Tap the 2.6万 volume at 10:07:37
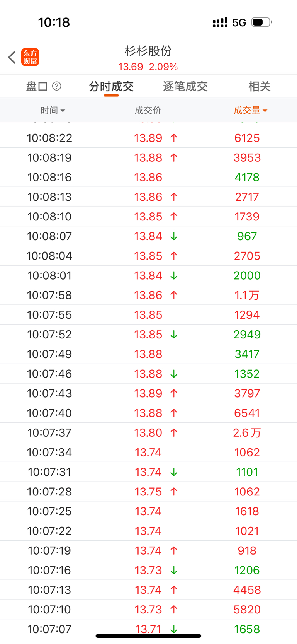297x644 pixels. 247,433
